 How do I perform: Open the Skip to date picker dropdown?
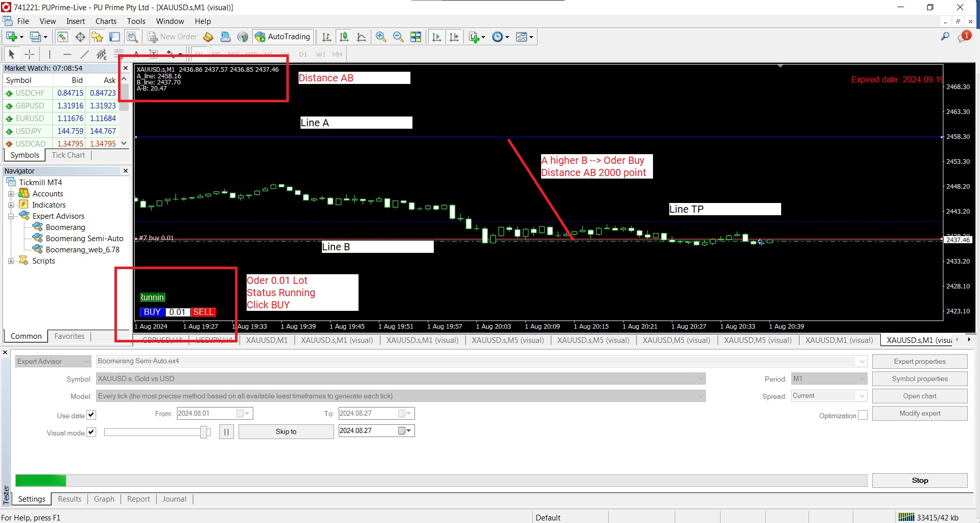405,431
